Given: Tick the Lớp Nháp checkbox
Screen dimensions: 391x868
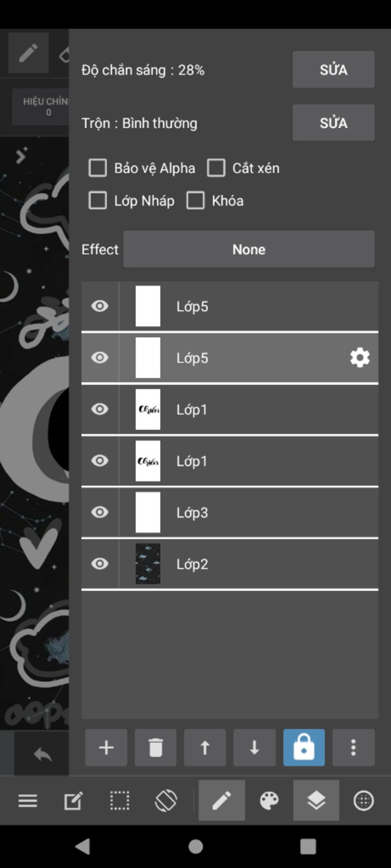Looking at the screenshot, I should pos(98,200).
